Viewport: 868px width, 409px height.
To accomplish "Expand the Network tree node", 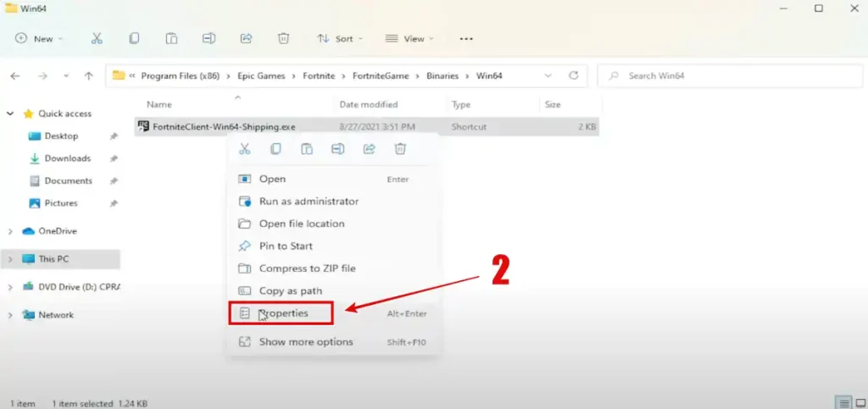I will 10,315.
